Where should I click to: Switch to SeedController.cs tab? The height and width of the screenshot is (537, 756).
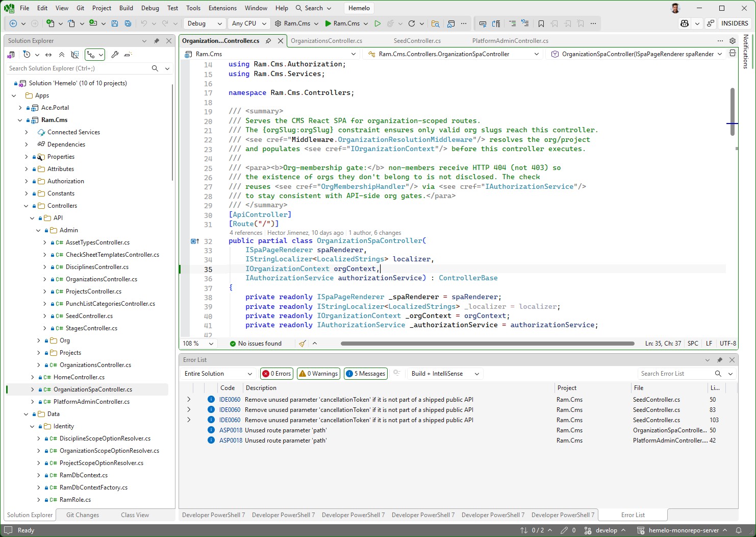pyautogui.click(x=417, y=41)
